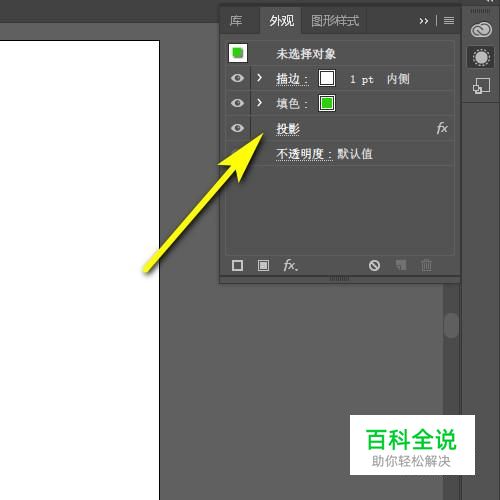Hide the 填色 (Fill) attribute via eye
Screen dimensions: 500x500
coord(237,103)
